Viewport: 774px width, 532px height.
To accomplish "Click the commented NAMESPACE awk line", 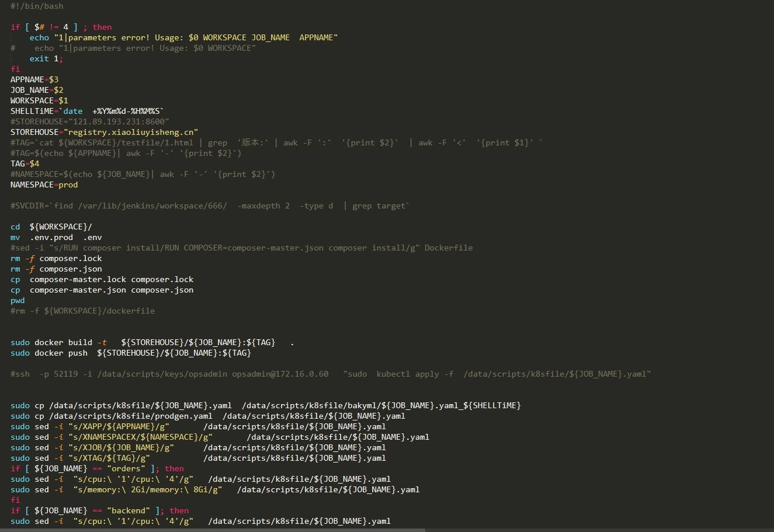I will [143, 174].
